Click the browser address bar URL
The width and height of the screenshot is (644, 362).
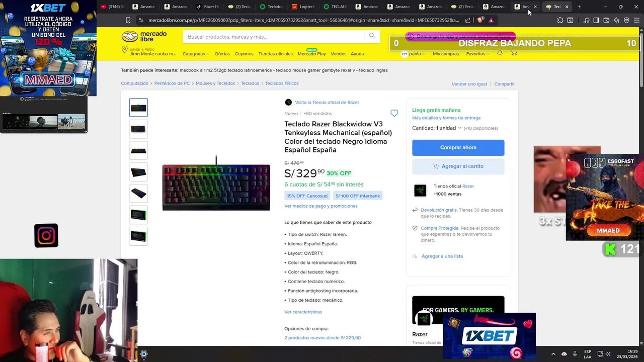303,20
